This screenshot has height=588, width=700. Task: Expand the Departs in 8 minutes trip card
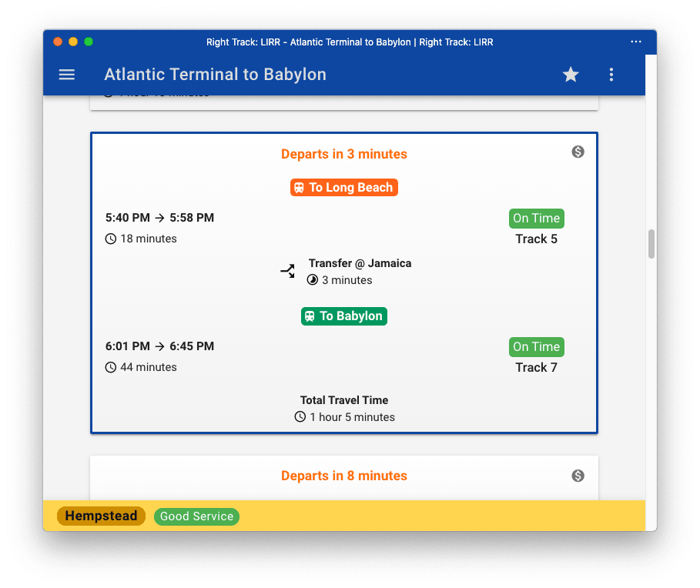[x=343, y=475]
